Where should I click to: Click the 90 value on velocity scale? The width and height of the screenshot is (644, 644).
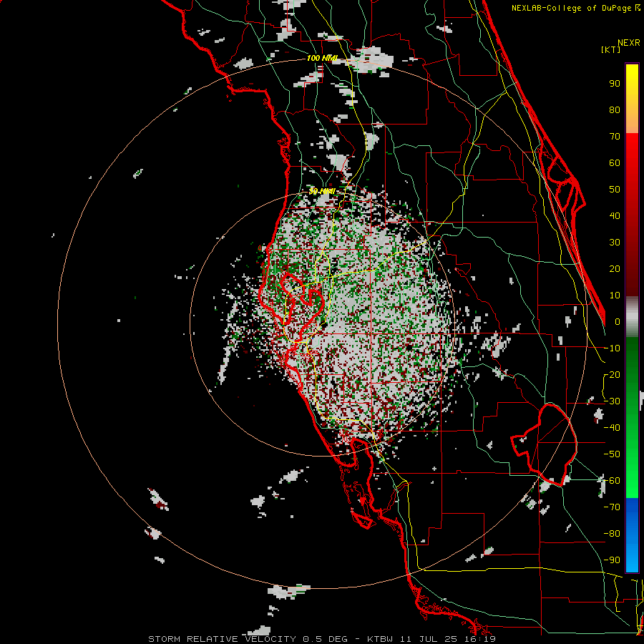615,84
